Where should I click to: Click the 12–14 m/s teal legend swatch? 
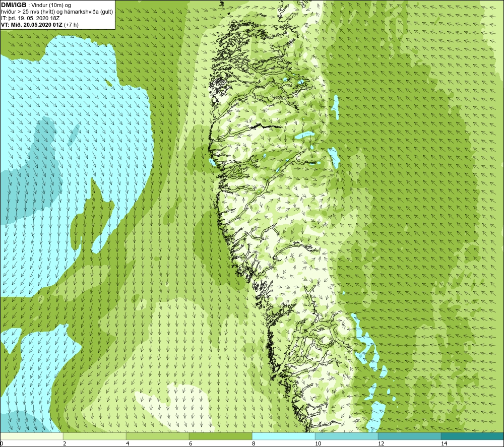409,436
